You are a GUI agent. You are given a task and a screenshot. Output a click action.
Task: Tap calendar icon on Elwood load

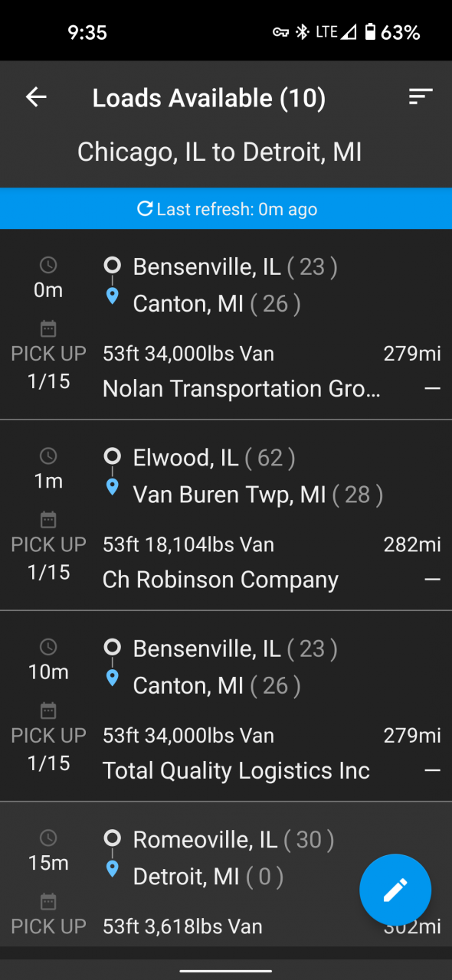48,520
